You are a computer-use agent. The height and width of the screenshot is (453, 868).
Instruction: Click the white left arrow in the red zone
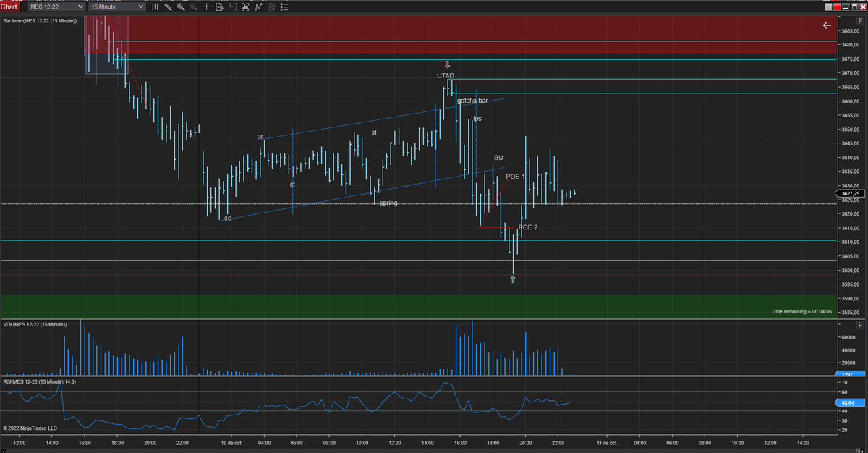[827, 25]
